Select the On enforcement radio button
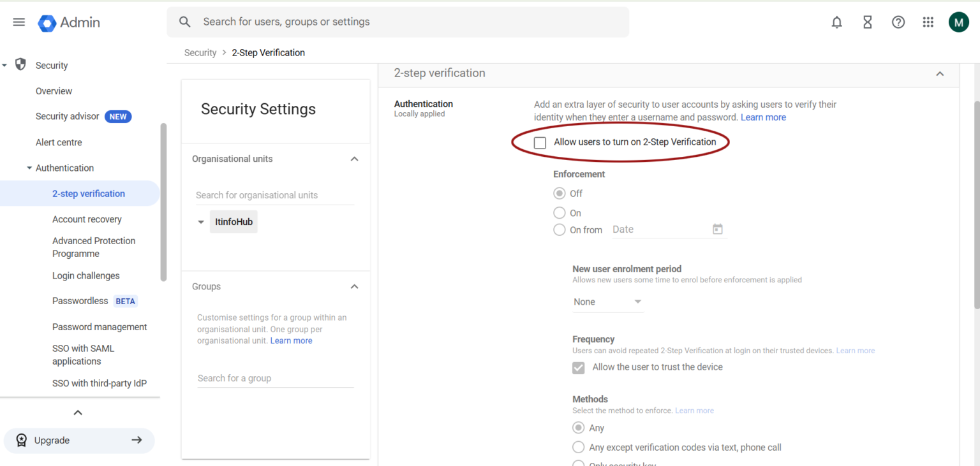Image resolution: width=980 pixels, height=466 pixels. click(x=560, y=212)
